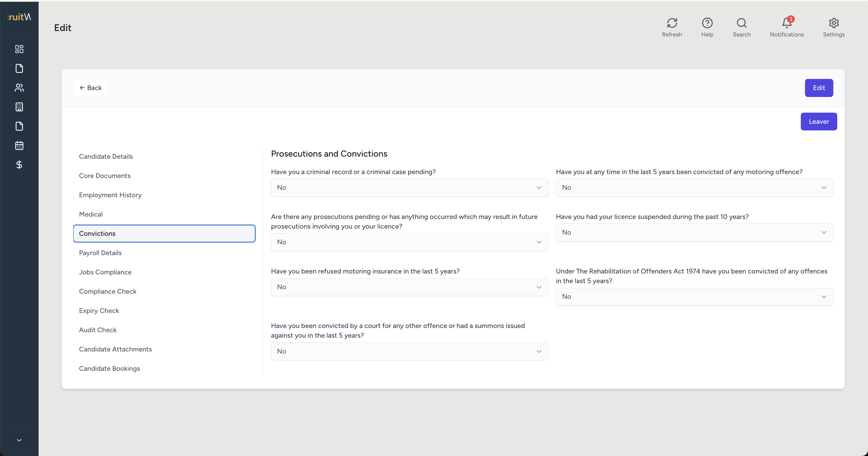The image size is (868, 456).
Task: Click the Edit button
Action: click(819, 88)
